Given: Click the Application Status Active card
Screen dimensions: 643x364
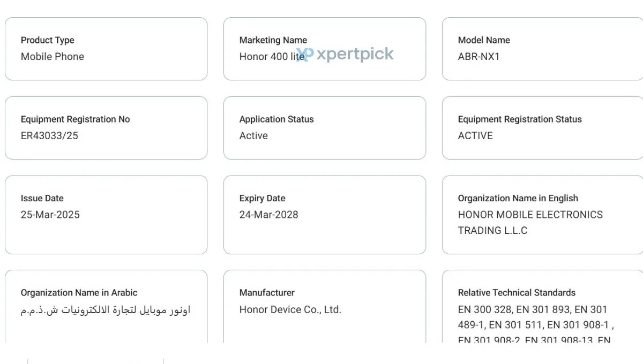Looking at the screenshot, I should tap(324, 128).
